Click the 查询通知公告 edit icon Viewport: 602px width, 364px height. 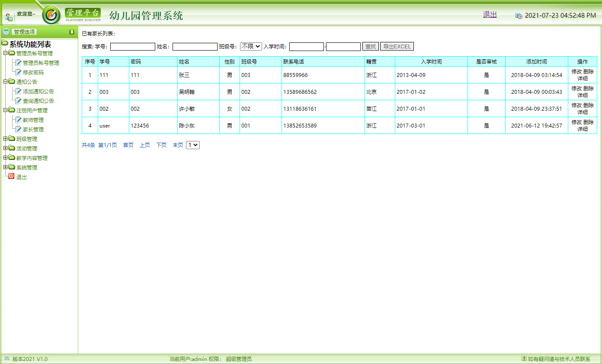click(x=18, y=101)
